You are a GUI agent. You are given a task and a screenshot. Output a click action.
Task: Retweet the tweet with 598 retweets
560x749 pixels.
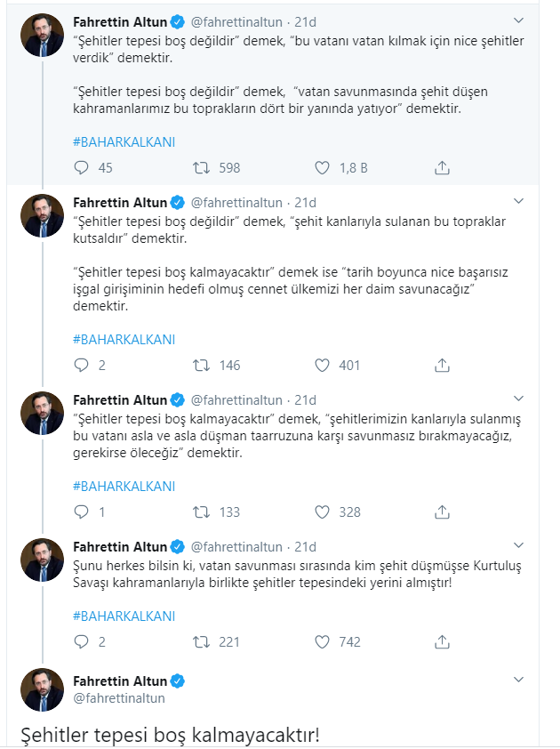(203, 168)
